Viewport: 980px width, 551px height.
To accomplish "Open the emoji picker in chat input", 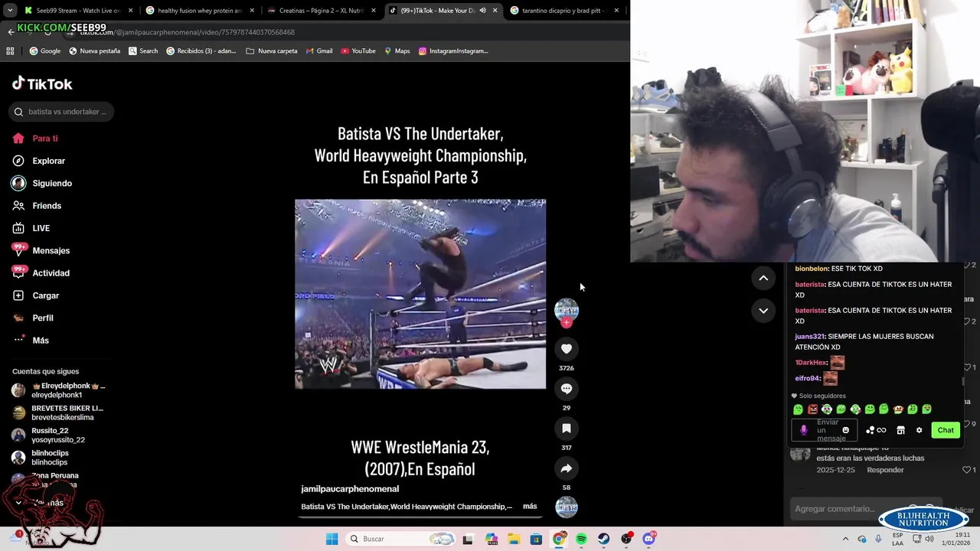I will click(x=845, y=430).
